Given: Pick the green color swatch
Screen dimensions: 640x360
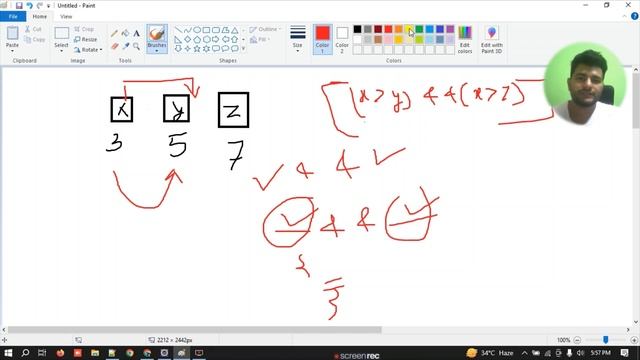Looking at the screenshot, I should (x=419, y=29).
